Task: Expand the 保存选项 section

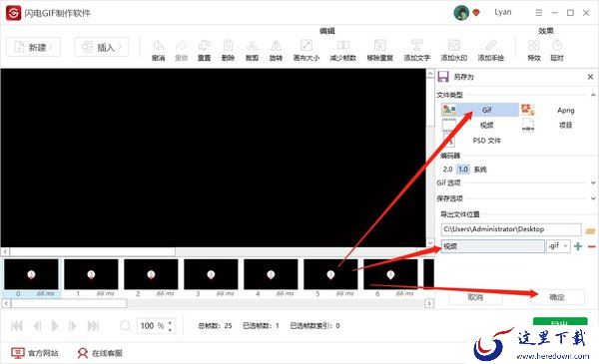Action: coord(593,198)
